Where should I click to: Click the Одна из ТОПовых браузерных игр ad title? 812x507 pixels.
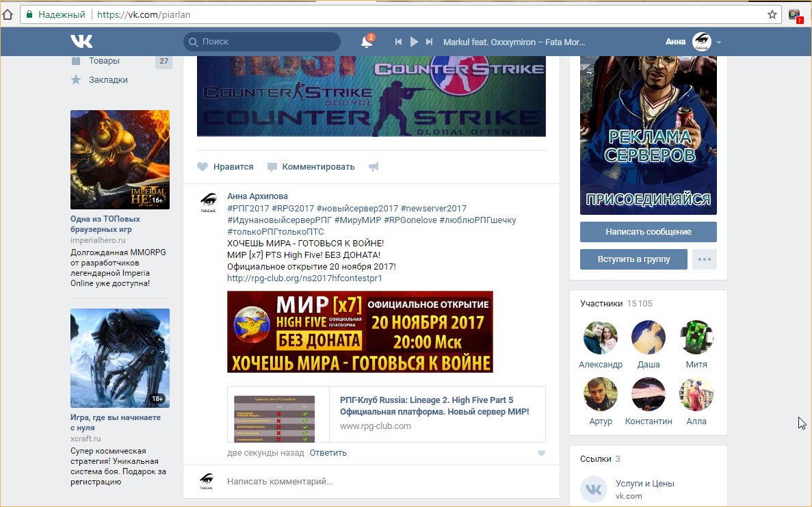(105, 224)
